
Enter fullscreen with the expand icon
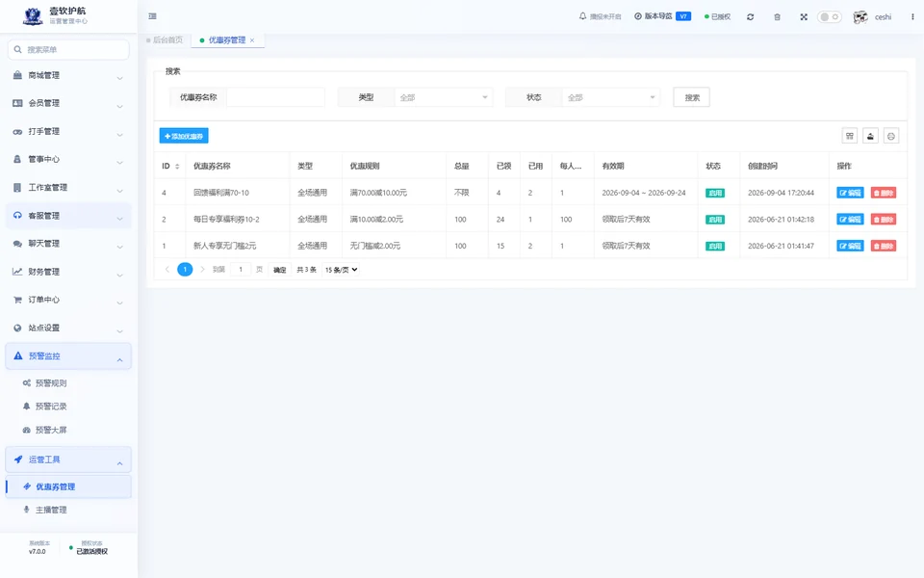click(804, 17)
